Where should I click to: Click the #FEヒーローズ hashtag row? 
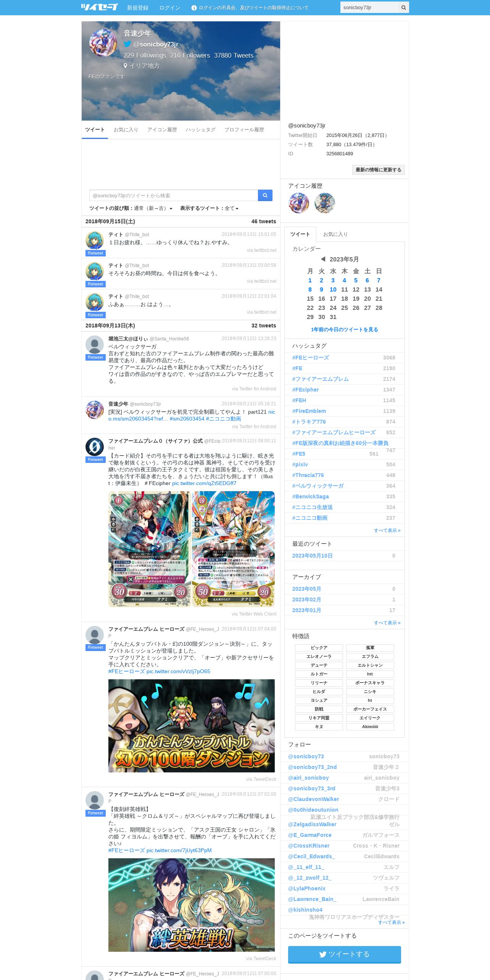345,358
